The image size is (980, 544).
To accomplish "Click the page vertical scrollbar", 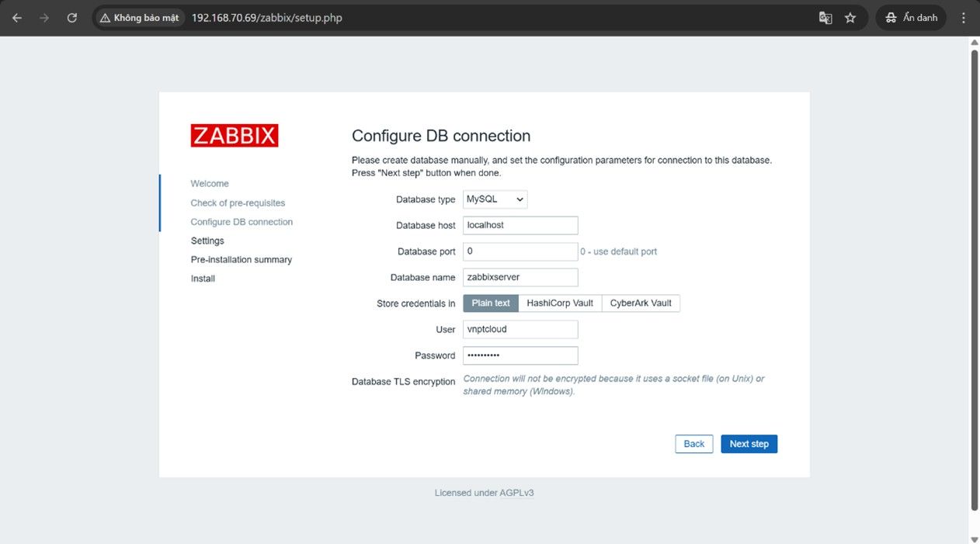I will pos(975,279).
